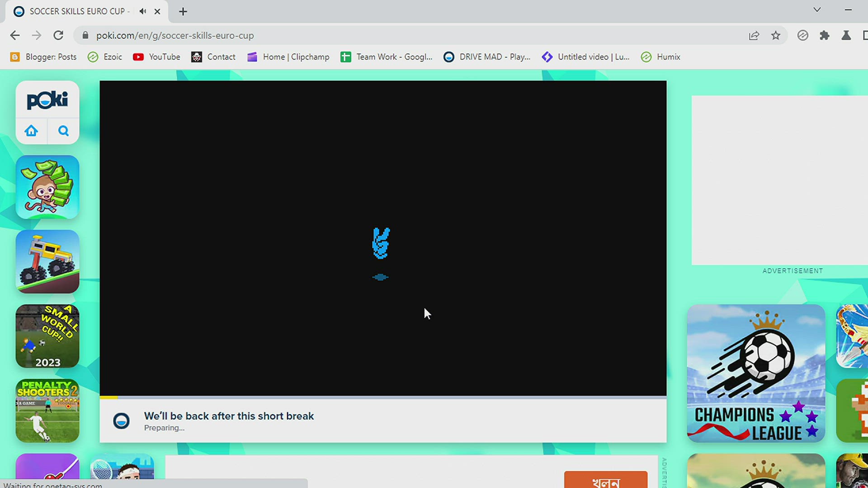Click 'We'll be back after this short break' text

click(229, 416)
